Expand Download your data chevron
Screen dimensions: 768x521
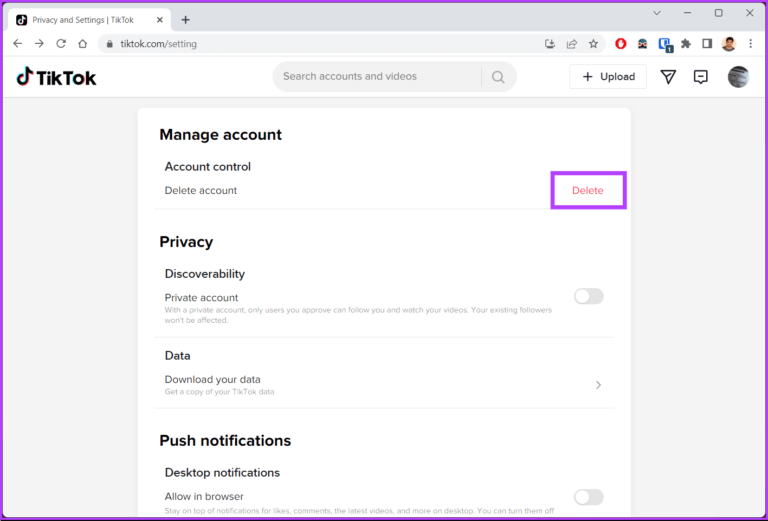pyautogui.click(x=598, y=385)
